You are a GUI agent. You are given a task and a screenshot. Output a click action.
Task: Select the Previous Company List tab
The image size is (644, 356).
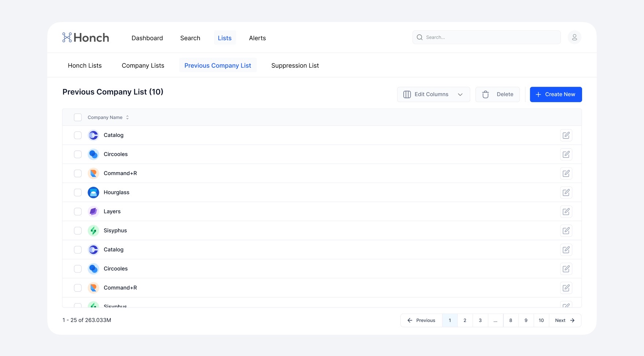218,66
